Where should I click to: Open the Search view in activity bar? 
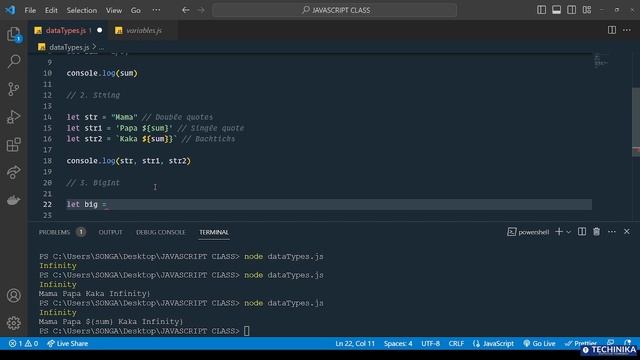point(13,62)
